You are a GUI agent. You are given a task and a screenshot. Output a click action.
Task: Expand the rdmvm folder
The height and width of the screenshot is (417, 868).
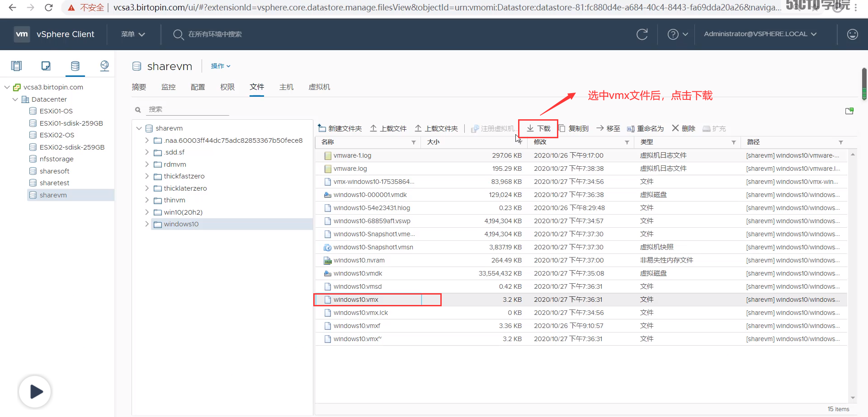pos(147,164)
